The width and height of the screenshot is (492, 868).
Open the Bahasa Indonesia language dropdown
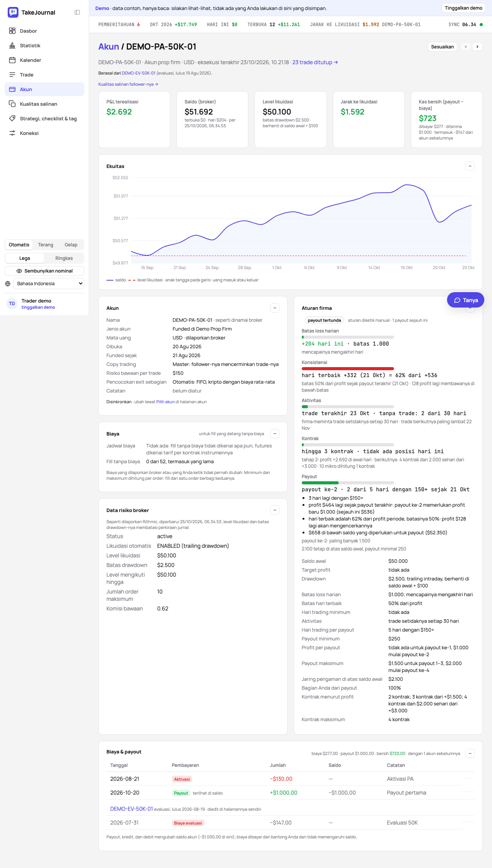(x=48, y=284)
